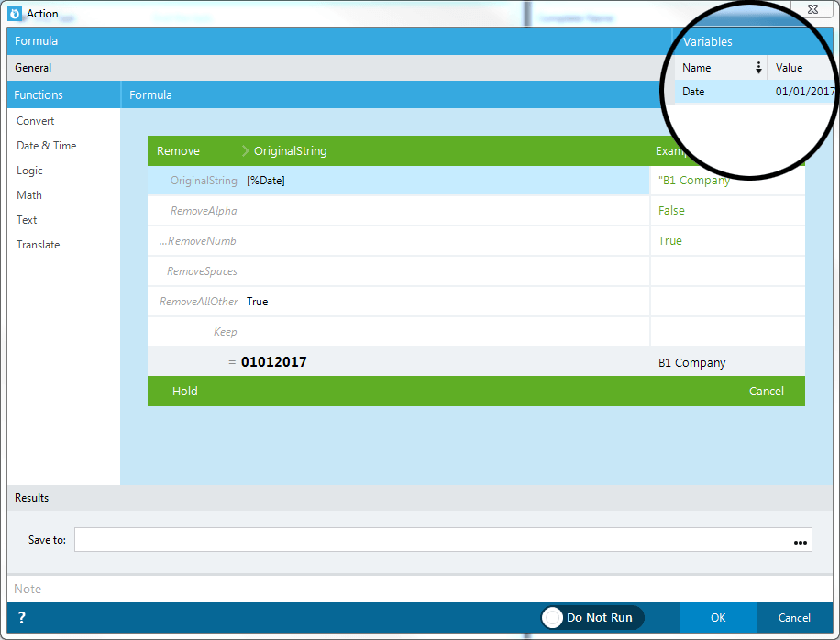
Task: Click the Save to input field
Action: tap(443, 540)
